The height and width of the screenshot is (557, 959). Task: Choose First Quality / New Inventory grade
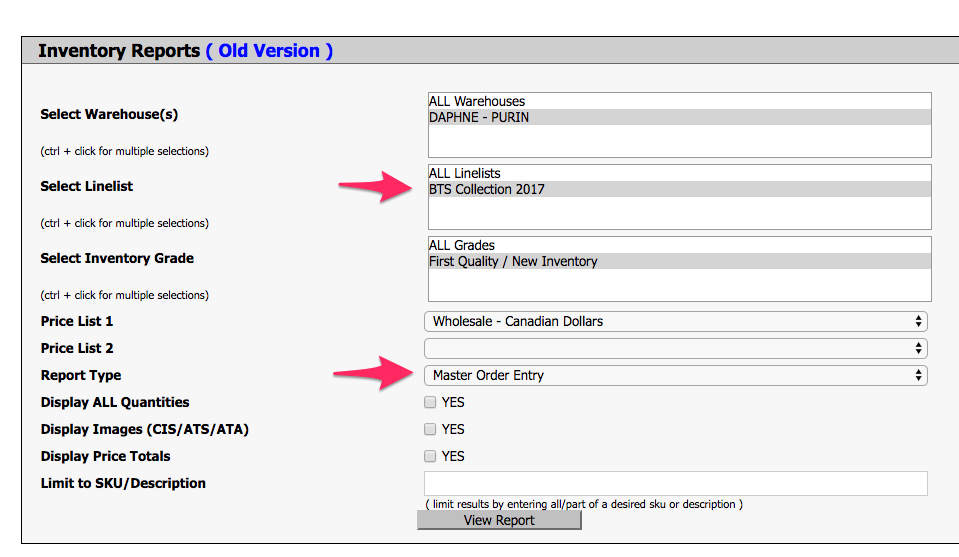513,261
